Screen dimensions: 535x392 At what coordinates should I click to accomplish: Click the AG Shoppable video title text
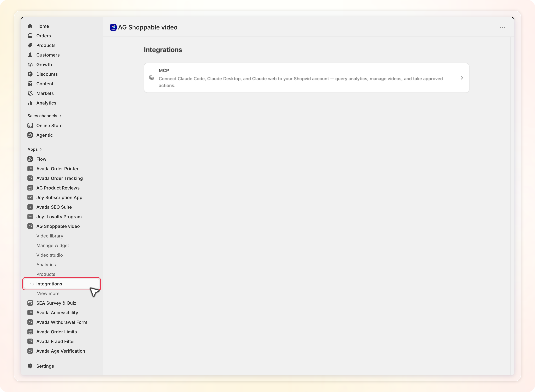[148, 28]
